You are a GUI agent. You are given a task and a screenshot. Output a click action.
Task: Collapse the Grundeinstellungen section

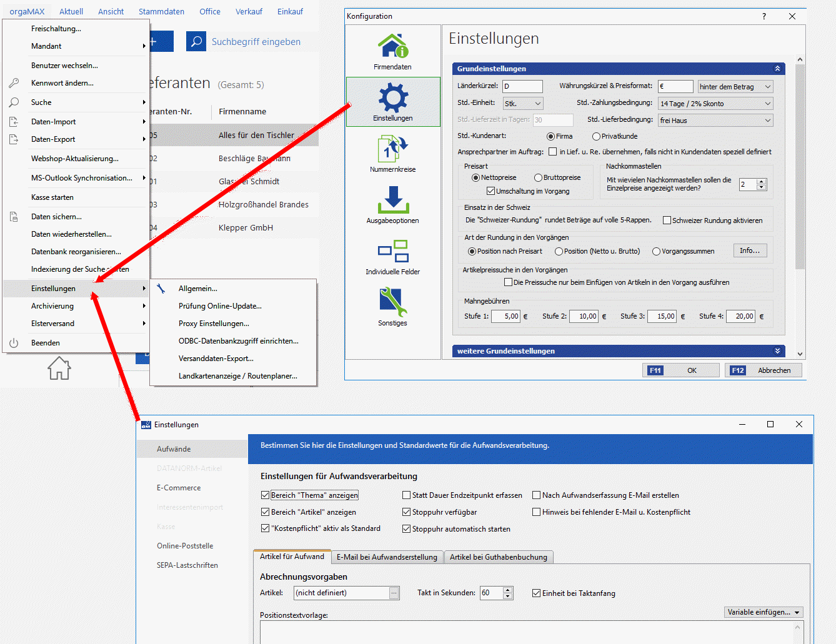(x=777, y=69)
